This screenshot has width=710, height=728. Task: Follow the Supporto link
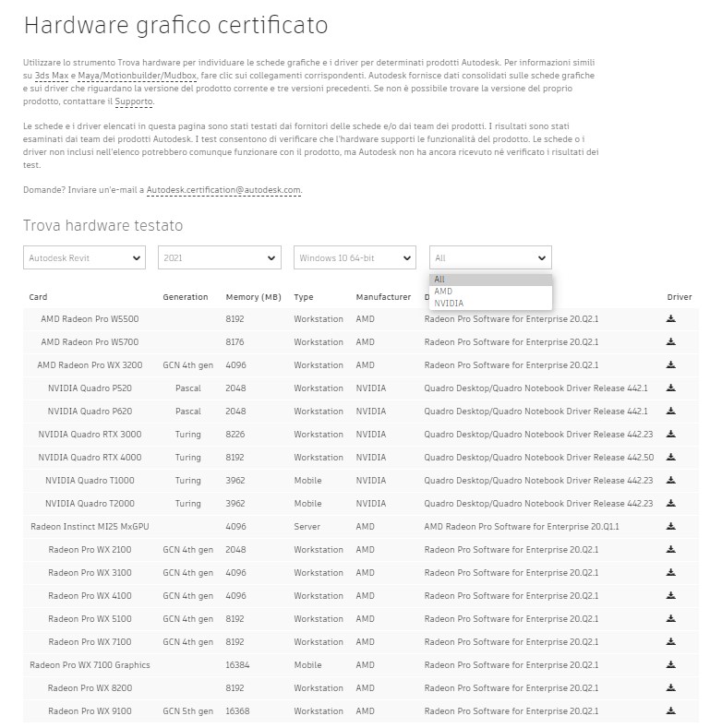tap(134, 101)
